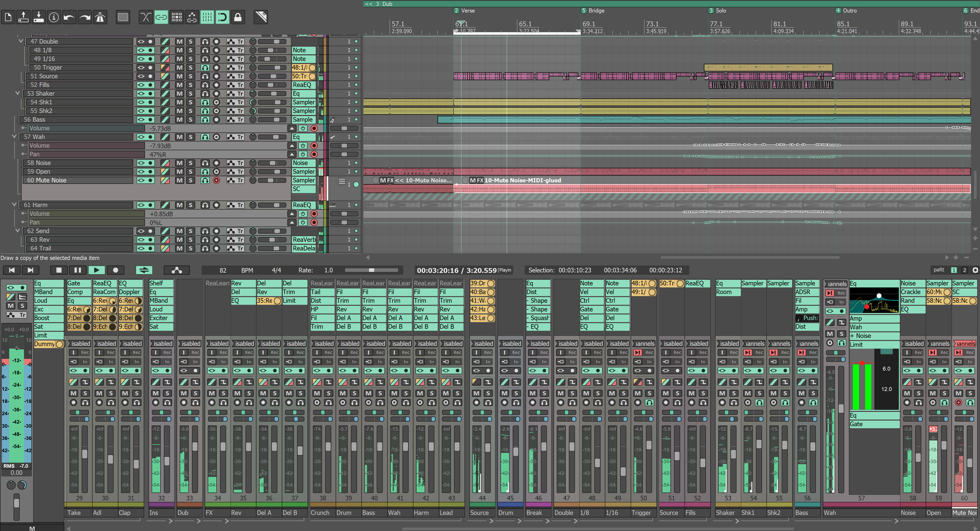
Task: Click the green Play button
Action: (x=96, y=270)
